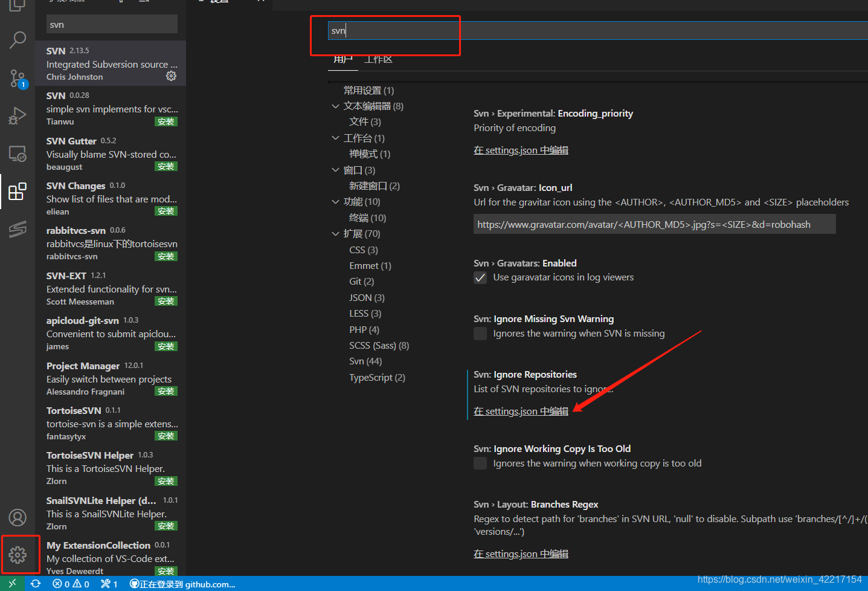
Task: Click the extensions search box containing svn
Action: click(112, 24)
